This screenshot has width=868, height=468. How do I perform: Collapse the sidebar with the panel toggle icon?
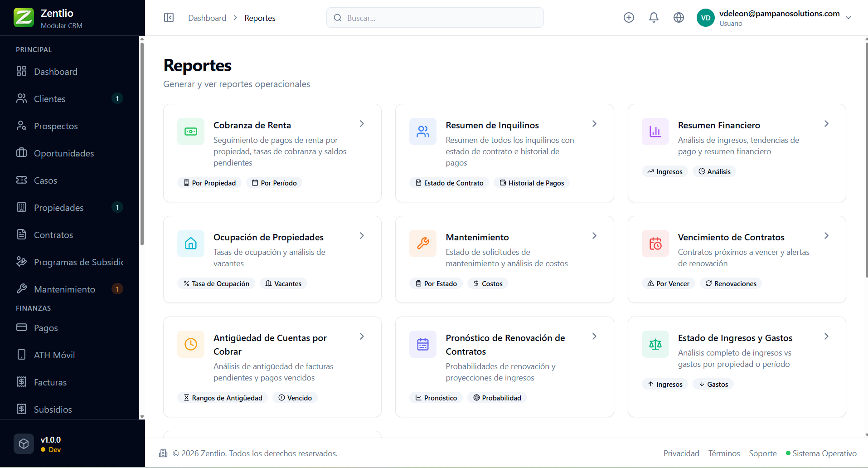(169, 18)
